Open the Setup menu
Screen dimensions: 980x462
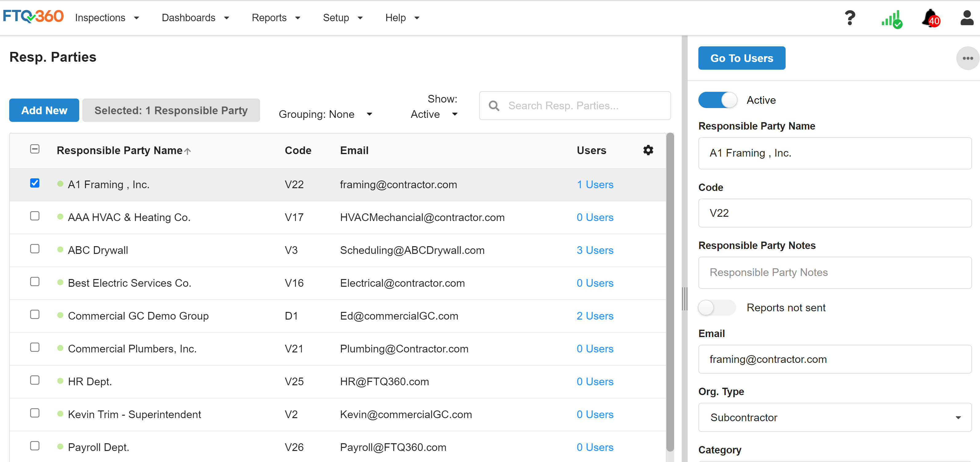point(342,18)
